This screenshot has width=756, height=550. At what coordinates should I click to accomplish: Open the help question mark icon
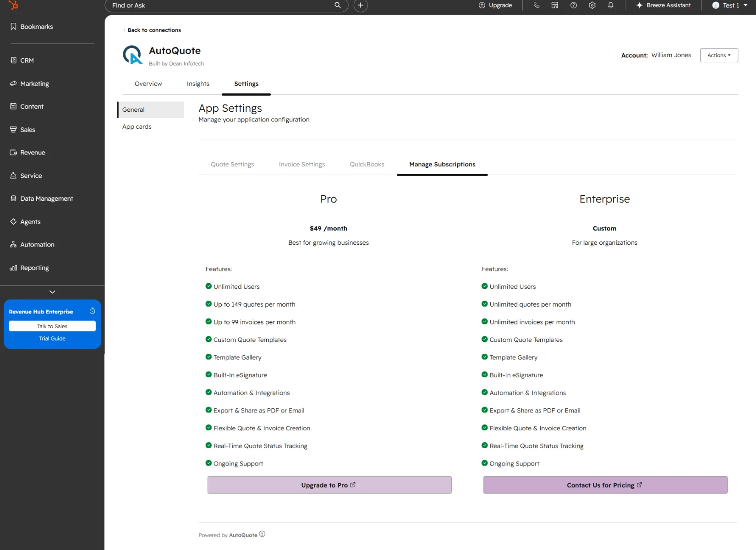(x=574, y=5)
